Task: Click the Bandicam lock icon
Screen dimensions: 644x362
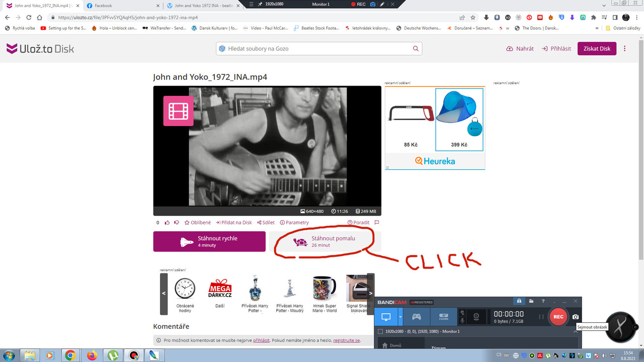Action: tap(519, 301)
